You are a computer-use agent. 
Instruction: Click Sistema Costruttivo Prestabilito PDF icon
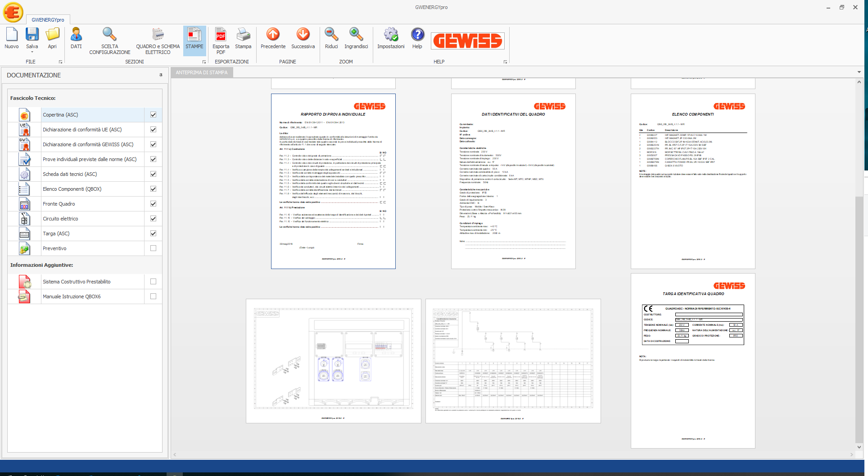[24, 282]
